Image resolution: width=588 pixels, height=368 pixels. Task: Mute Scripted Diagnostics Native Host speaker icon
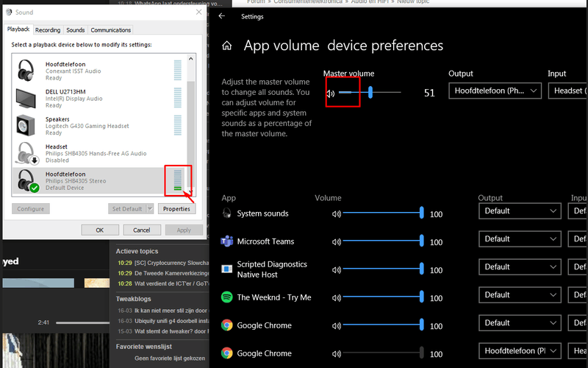point(337,269)
